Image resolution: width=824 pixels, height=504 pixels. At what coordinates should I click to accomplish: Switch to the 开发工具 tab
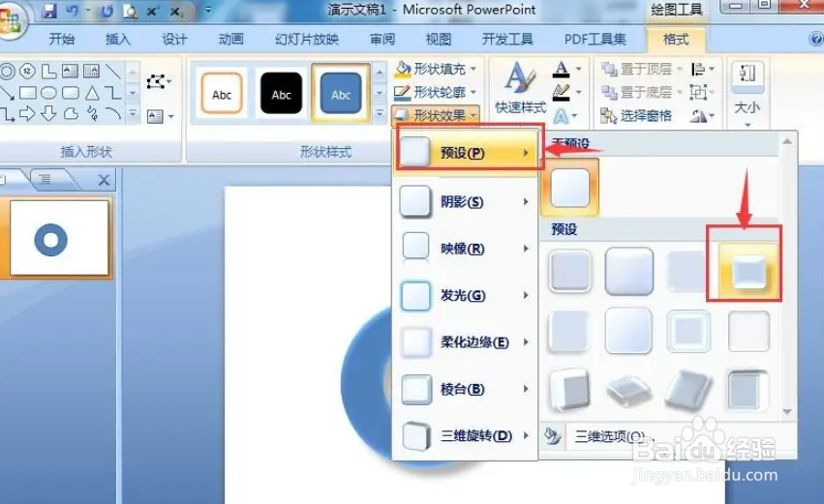pyautogui.click(x=507, y=39)
